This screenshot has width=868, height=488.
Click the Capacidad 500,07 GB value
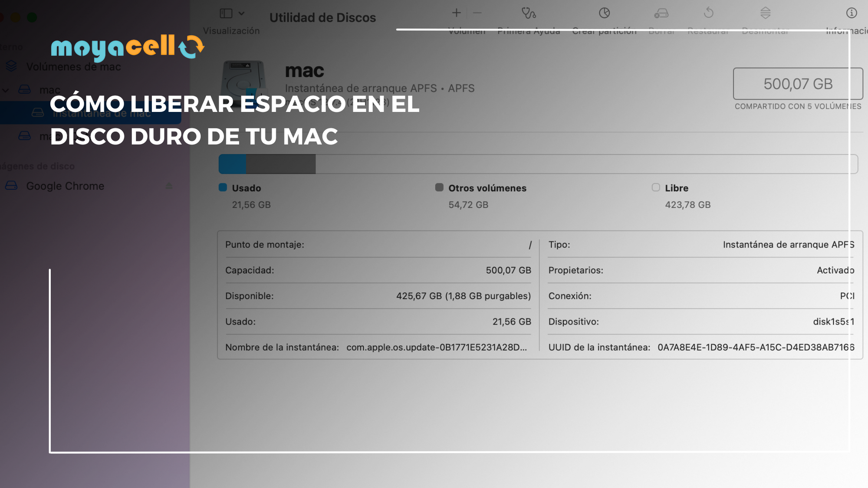pyautogui.click(x=508, y=270)
